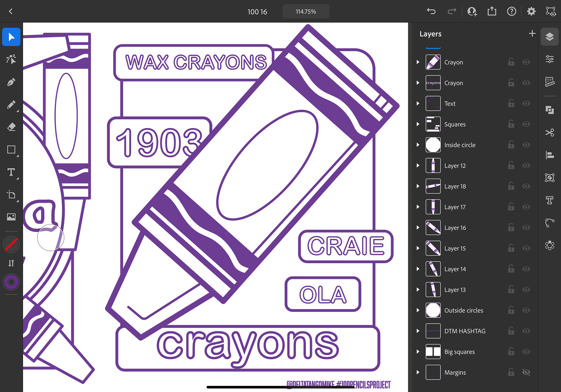Open the Place Image tool

(x=11, y=217)
